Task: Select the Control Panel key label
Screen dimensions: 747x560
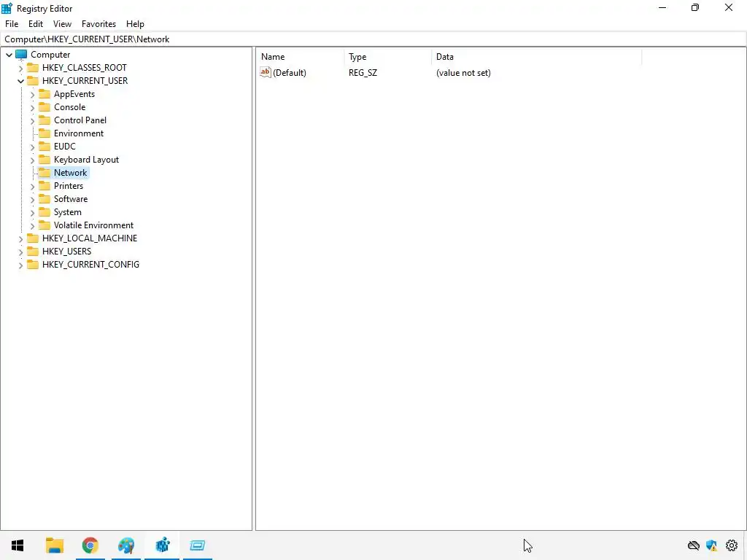Action: tap(80, 120)
